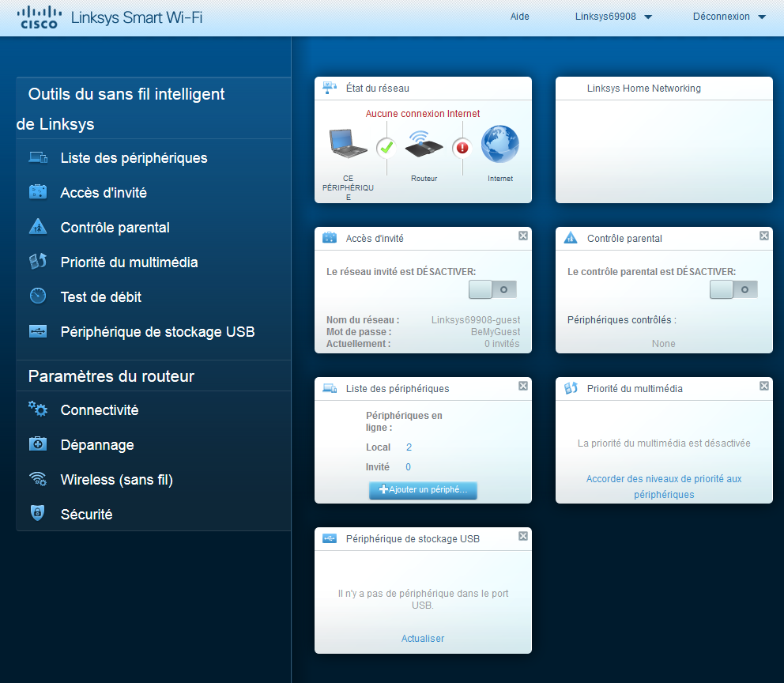Click the Liste des périphériques sidebar icon
This screenshot has width=784, height=683.
pyautogui.click(x=38, y=157)
